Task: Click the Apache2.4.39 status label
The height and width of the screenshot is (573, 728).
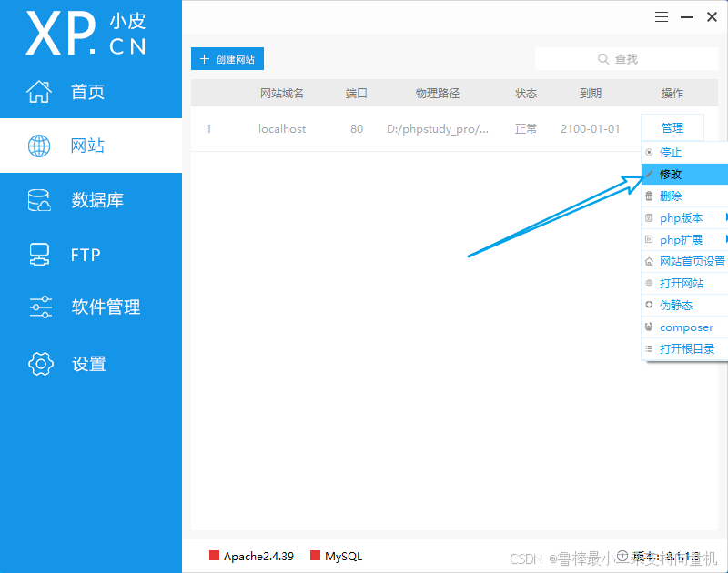Action: click(258, 557)
